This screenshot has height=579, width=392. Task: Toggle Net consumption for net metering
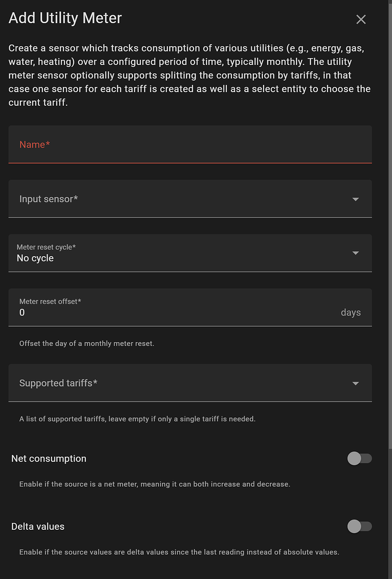[360, 459]
